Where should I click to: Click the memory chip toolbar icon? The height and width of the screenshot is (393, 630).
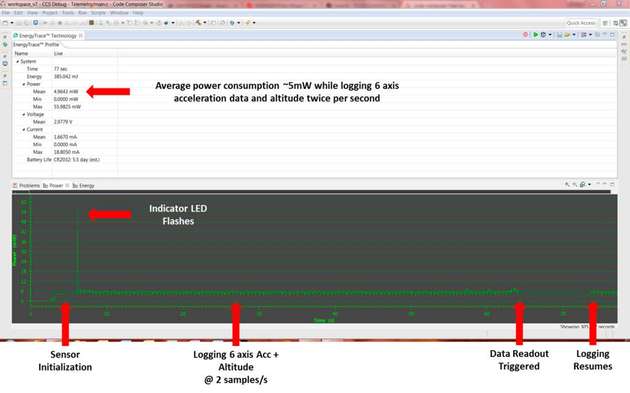pos(92,23)
